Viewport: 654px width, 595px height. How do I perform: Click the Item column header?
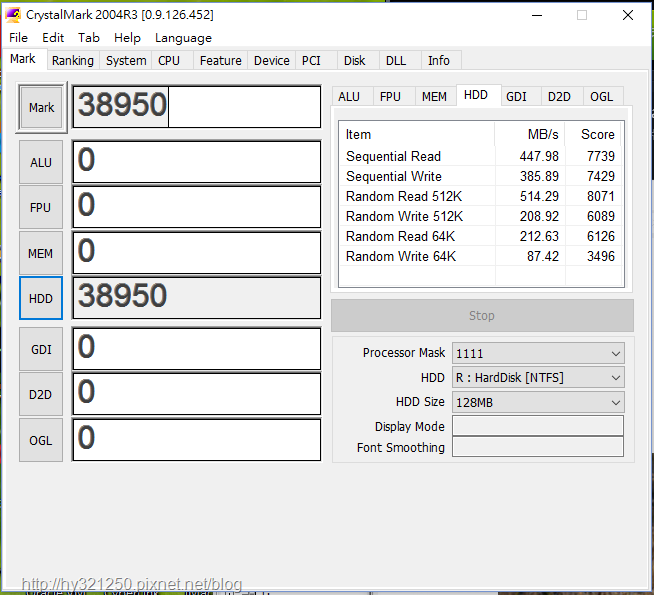[x=417, y=134]
